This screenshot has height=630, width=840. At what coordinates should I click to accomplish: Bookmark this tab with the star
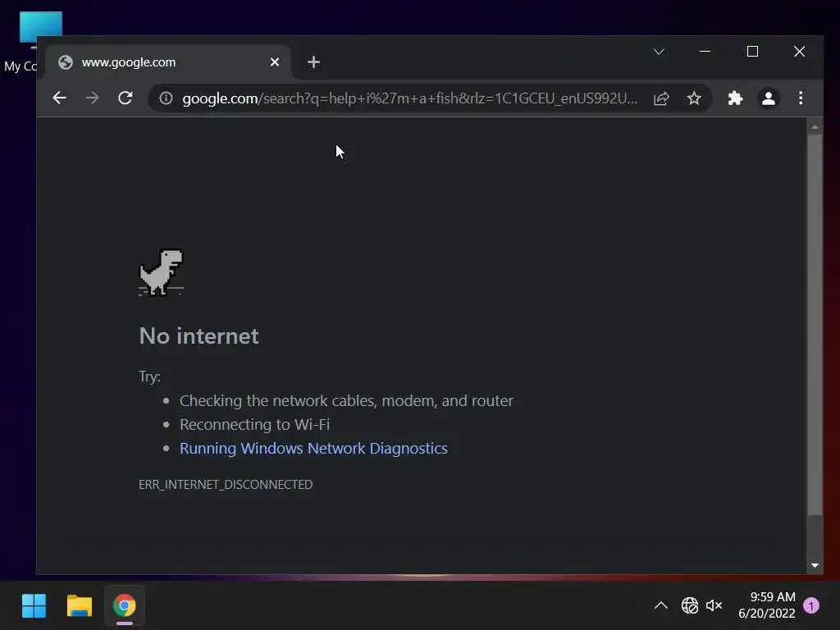pyautogui.click(x=694, y=98)
